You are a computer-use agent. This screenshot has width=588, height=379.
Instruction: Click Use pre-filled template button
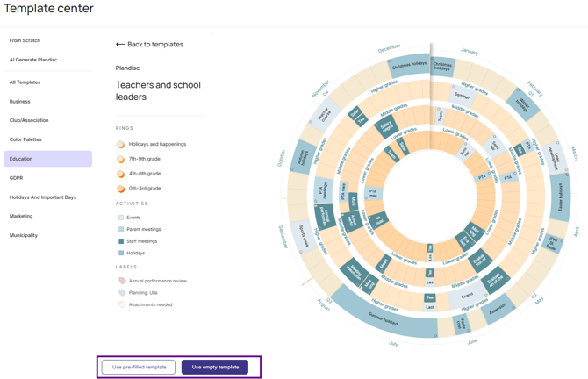pos(139,368)
